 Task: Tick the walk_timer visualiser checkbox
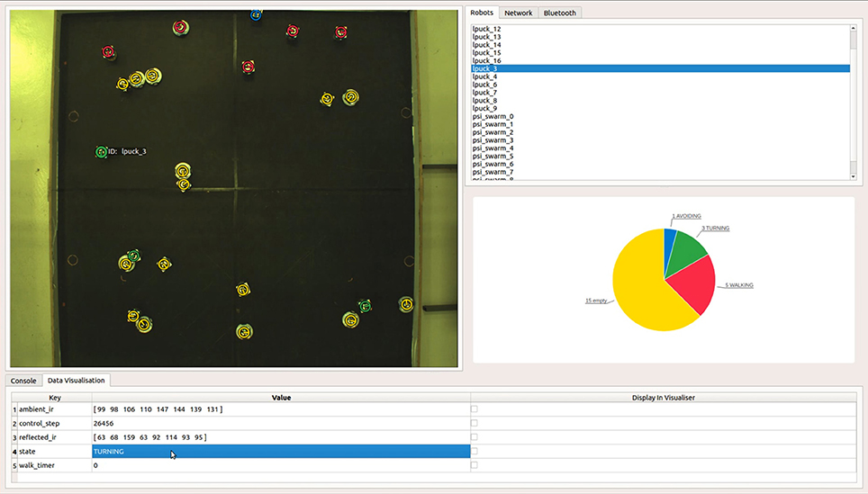(x=474, y=465)
